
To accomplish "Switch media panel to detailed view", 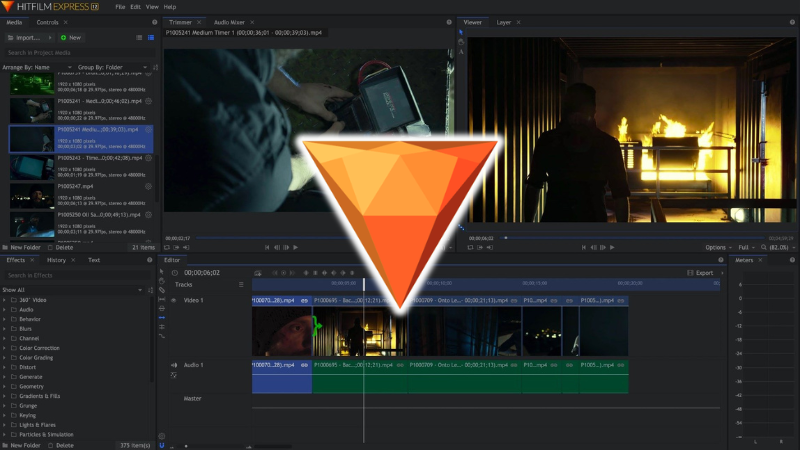I will point(151,38).
